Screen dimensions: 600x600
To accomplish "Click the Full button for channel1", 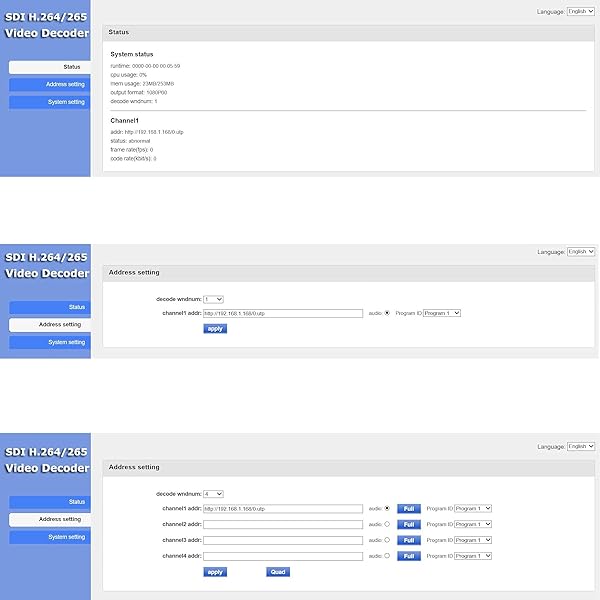I will pos(407,508).
